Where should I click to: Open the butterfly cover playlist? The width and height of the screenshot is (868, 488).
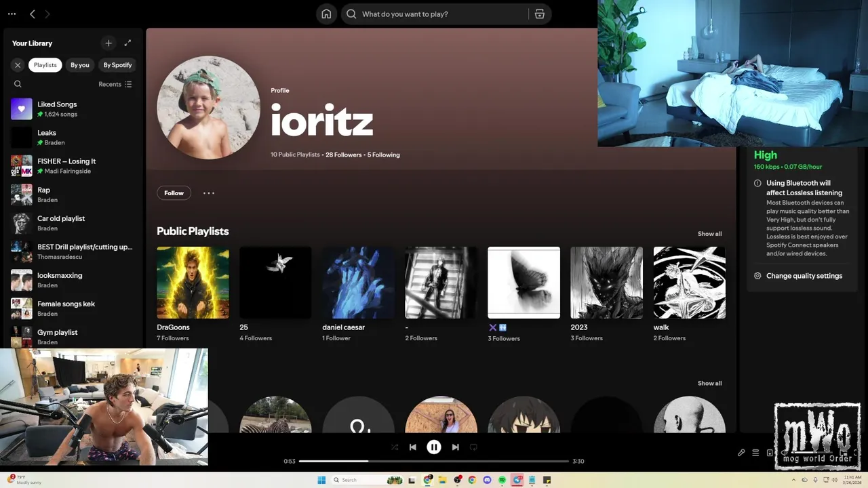(x=524, y=283)
